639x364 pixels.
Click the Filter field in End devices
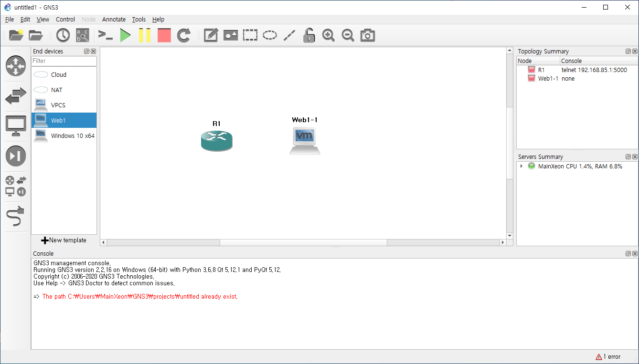coord(64,61)
